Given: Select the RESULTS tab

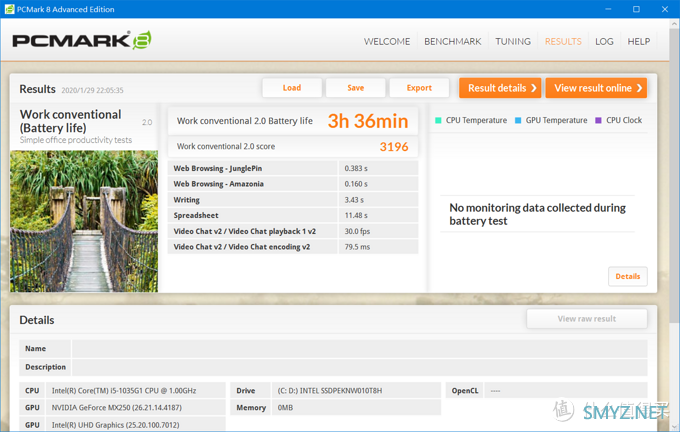Looking at the screenshot, I should click(x=563, y=41).
